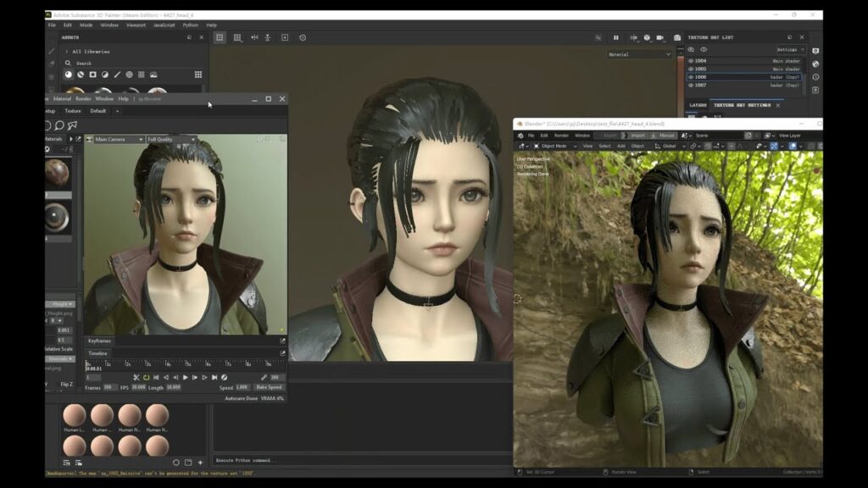
Task: Open Render menu in Blender window
Action: (x=561, y=136)
